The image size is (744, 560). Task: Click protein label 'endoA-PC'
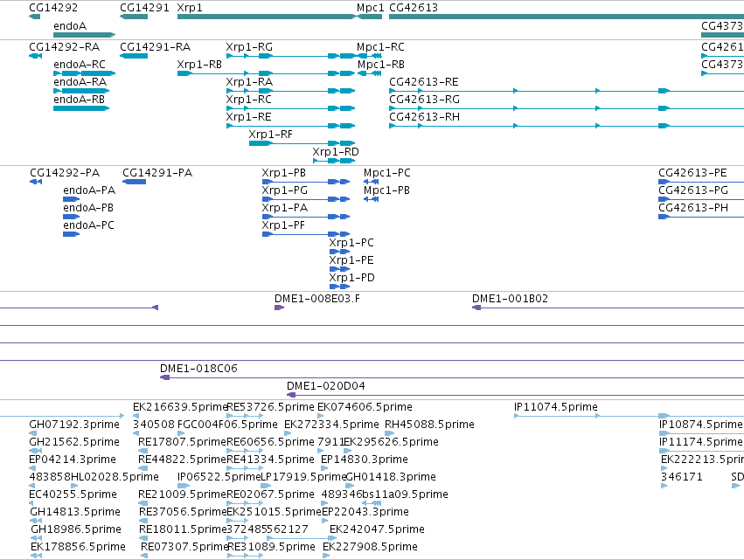coord(88,225)
